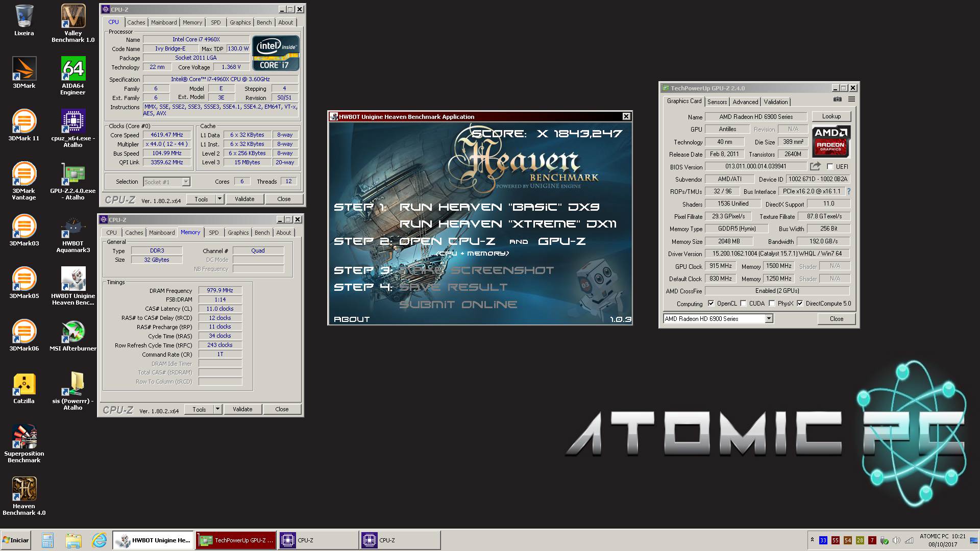The image size is (980, 551).
Task: Open Internet Explorer from taskbar
Action: [x=99, y=540]
